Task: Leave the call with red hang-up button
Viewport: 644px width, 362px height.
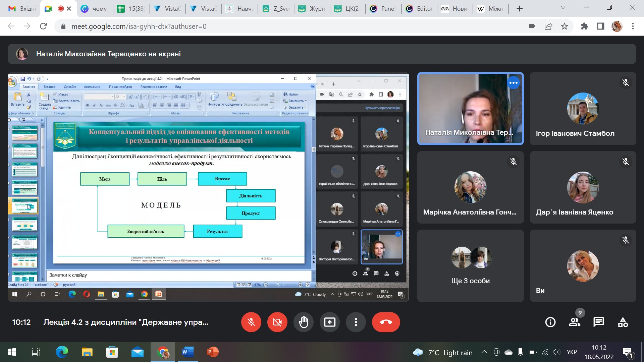Action: (x=386, y=322)
